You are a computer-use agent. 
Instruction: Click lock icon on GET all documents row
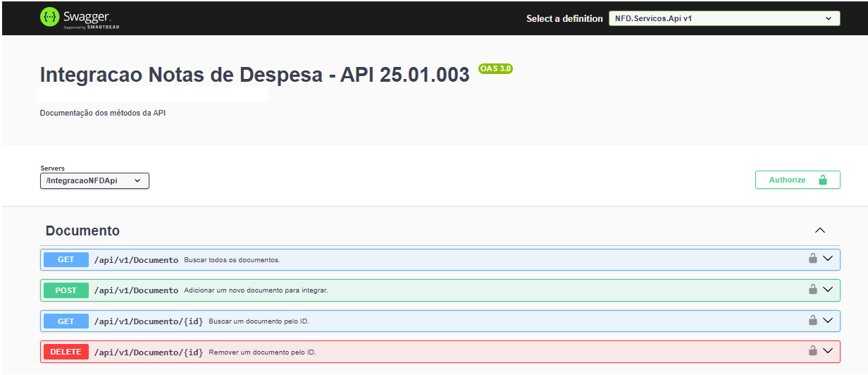812,259
